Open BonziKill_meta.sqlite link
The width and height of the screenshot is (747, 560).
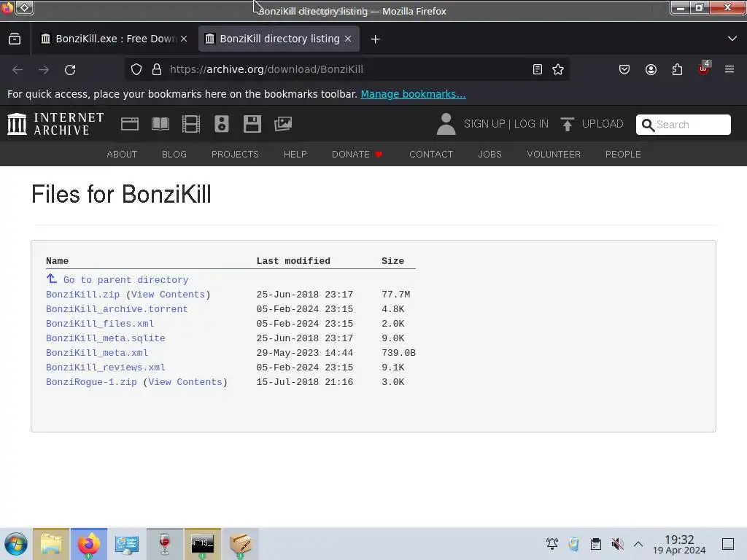point(105,338)
